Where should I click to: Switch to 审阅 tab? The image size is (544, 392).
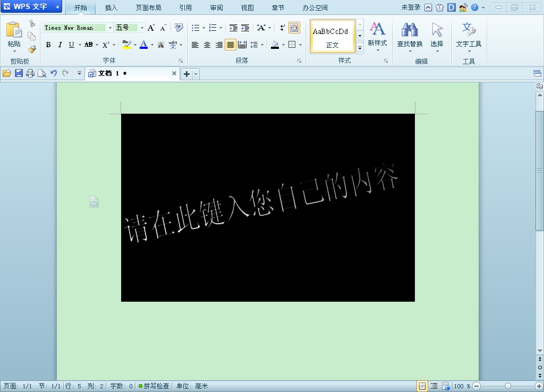click(216, 7)
